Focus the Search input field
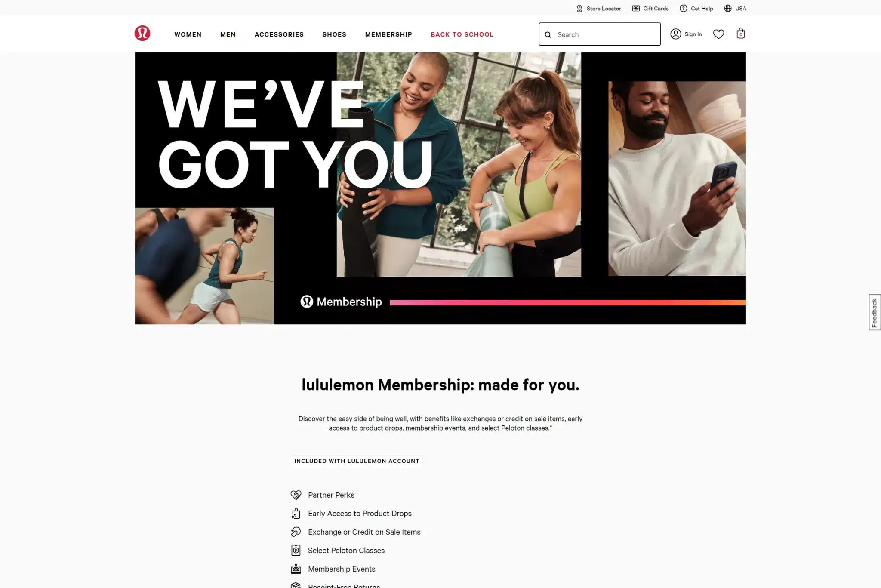The image size is (881, 588). coord(600,34)
